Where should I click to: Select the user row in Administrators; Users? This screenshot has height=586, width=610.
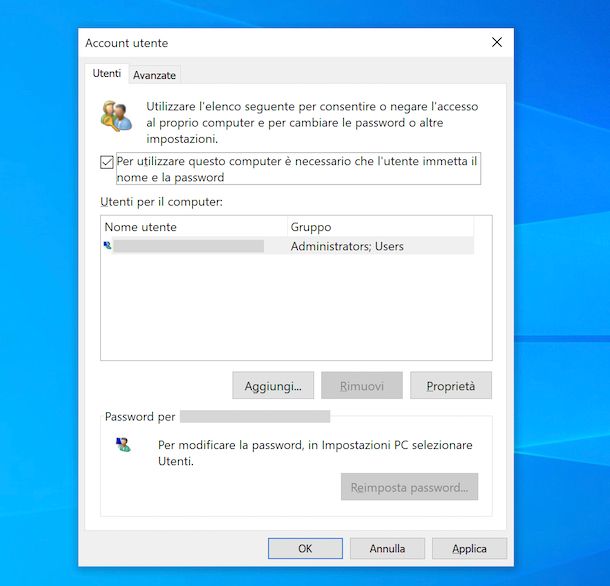click(x=288, y=246)
